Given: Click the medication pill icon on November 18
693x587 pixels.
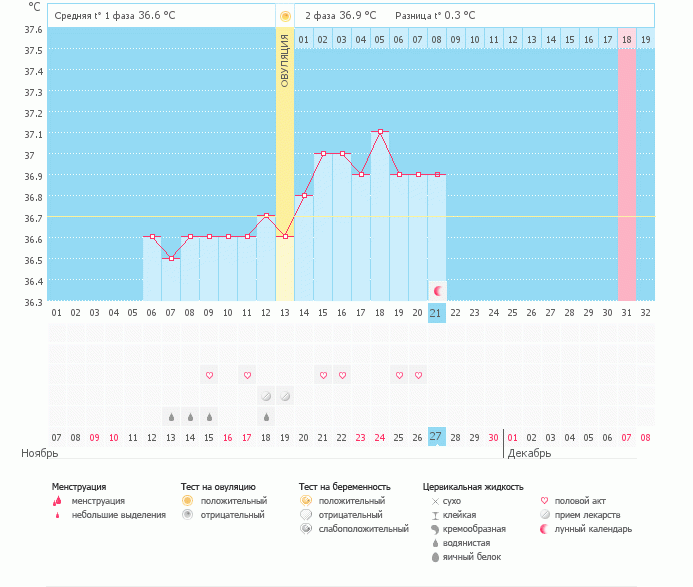Looking at the screenshot, I should (266, 396).
